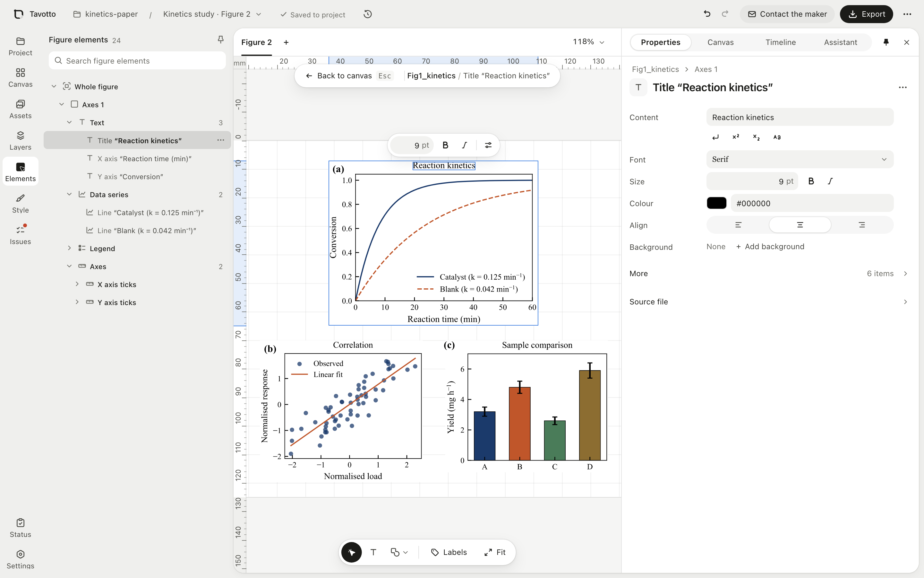Collapse the Axes 1 tree node
The height and width of the screenshot is (578, 924).
(x=62, y=104)
